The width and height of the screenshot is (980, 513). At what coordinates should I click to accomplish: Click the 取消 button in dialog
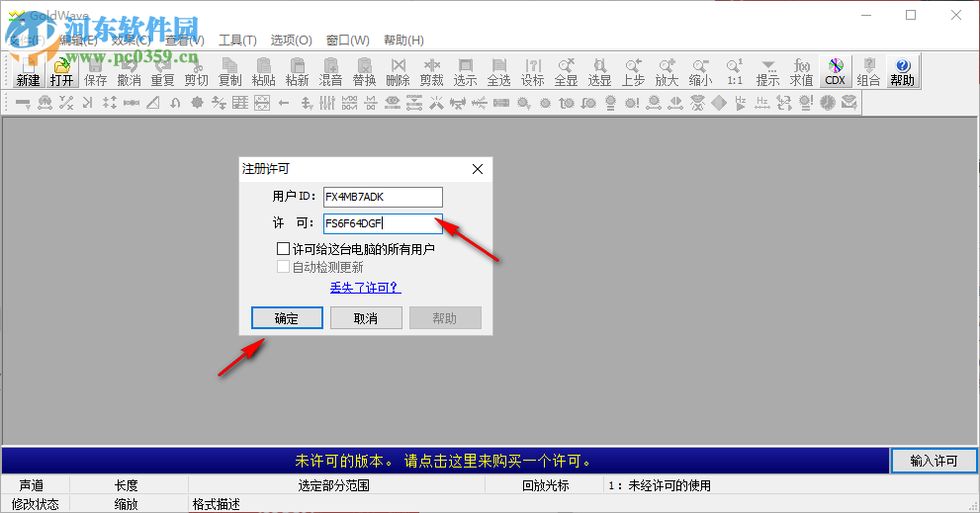pos(366,318)
